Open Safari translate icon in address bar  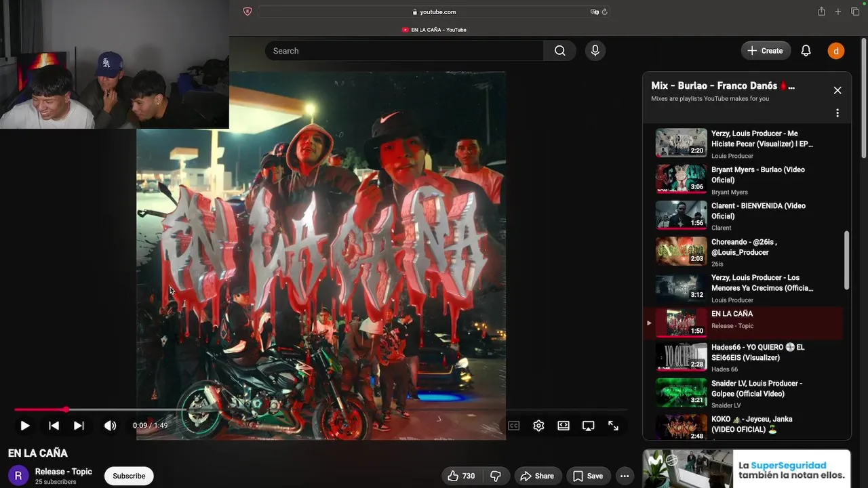[x=594, y=12]
